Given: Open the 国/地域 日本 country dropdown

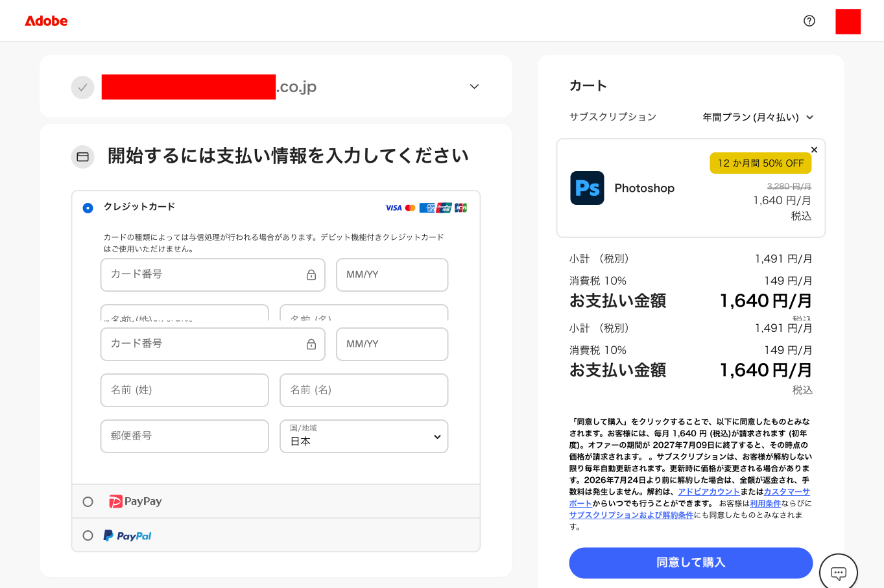Looking at the screenshot, I should pos(364,436).
